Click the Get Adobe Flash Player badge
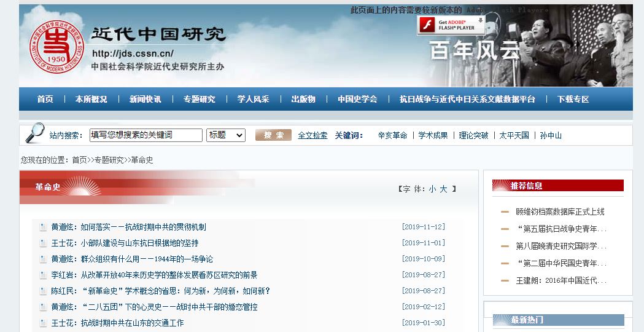This screenshot has width=644, height=332. (451, 25)
